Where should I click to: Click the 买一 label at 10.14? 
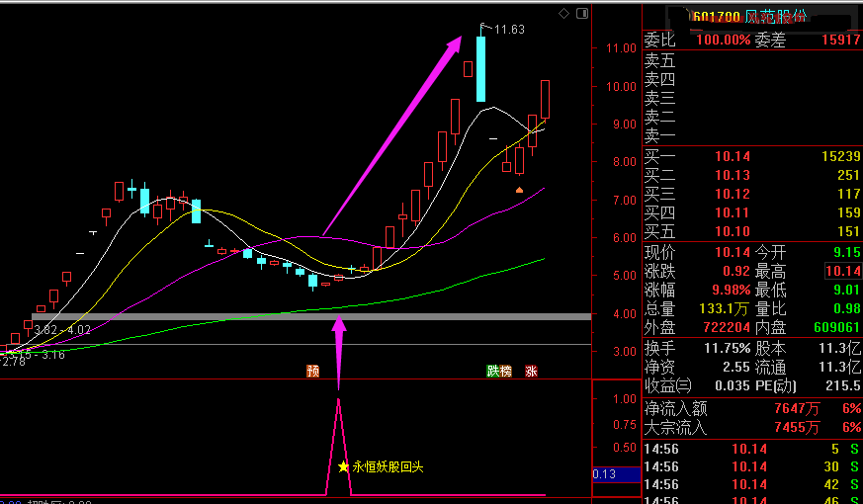660,157
